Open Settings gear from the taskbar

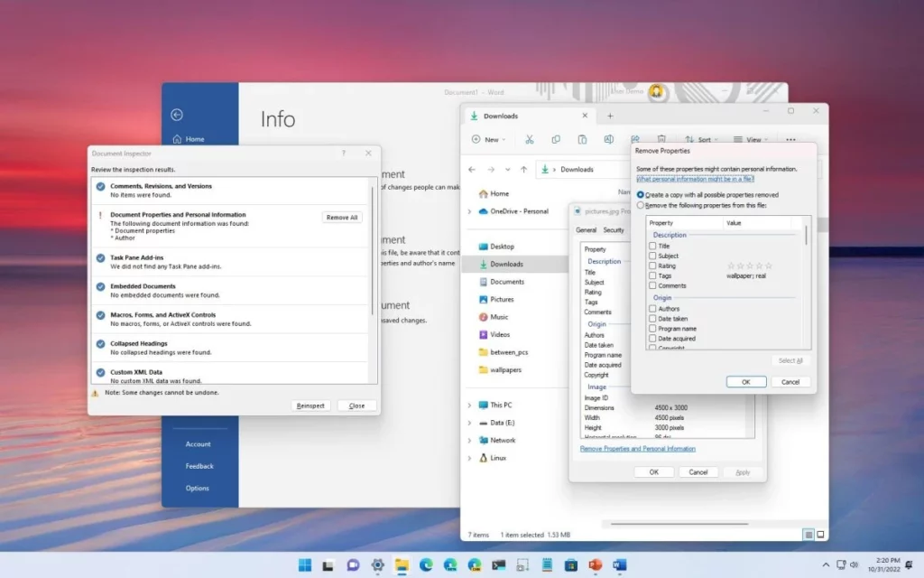coord(378,565)
